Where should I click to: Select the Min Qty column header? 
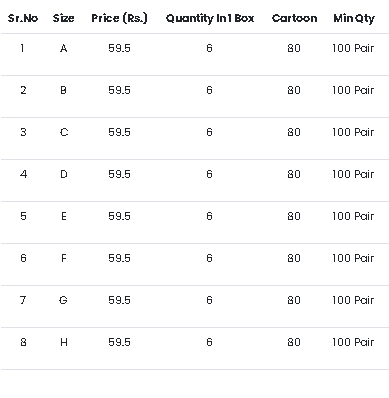[x=354, y=18]
